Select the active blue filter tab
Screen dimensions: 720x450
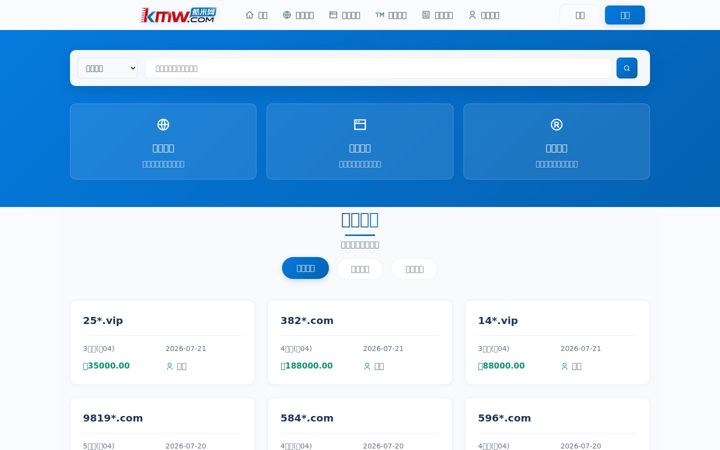click(305, 268)
